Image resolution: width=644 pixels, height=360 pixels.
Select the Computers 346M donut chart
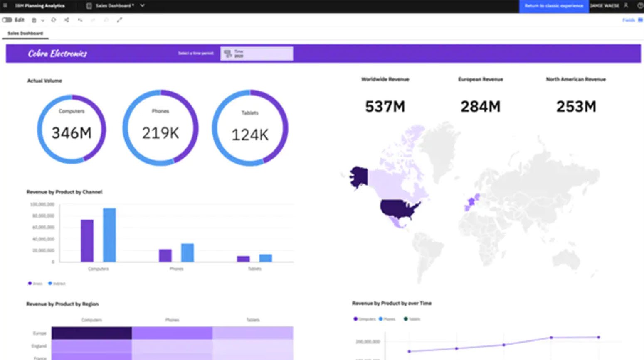[x=72, y=129]
